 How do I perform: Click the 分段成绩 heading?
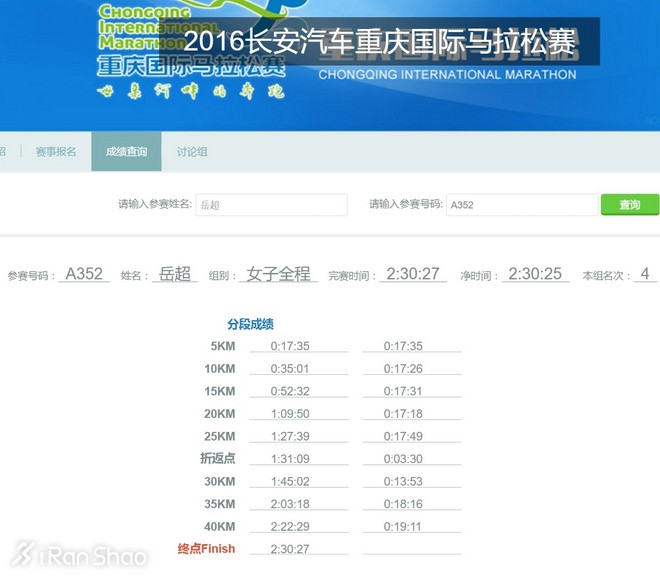[250, 324]
